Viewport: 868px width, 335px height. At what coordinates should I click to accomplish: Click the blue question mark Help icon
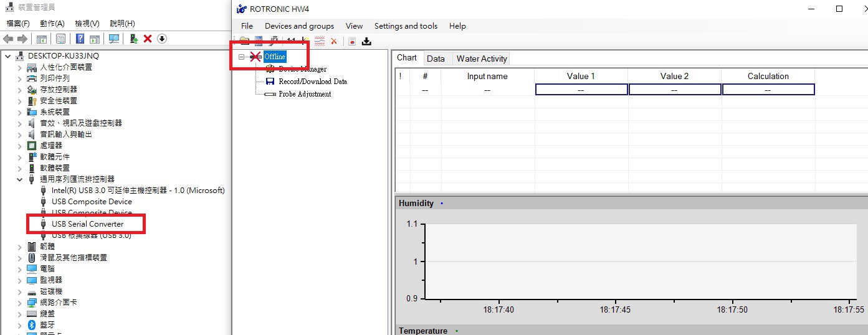point(80,39)
